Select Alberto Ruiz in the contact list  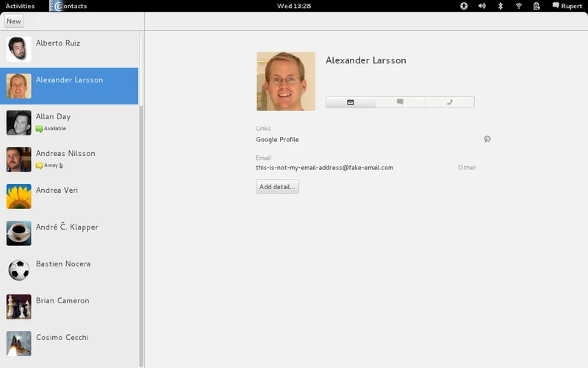[x=69, y=49]
